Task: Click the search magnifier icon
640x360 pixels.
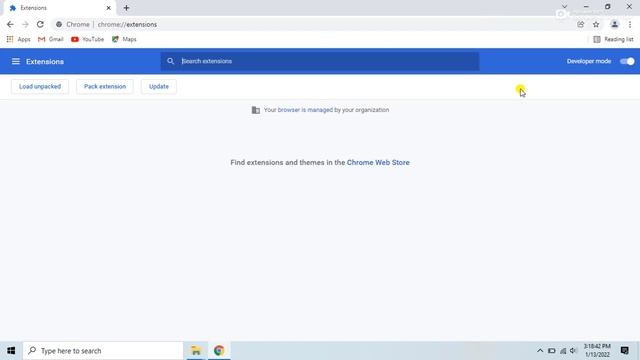Action: [171, 61]
